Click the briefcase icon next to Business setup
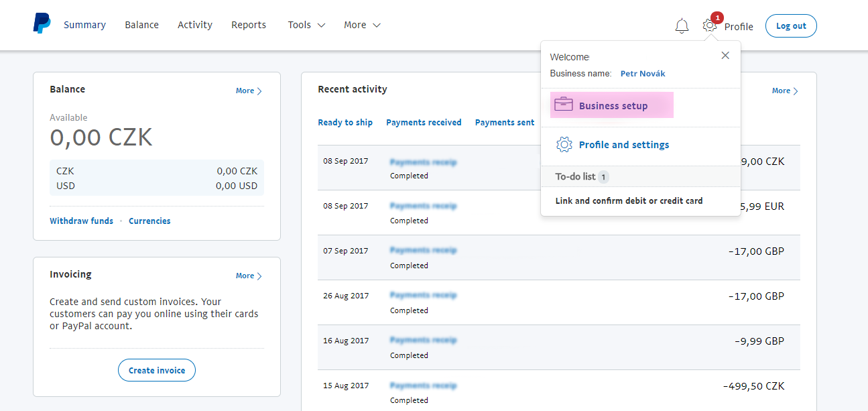 coord(564,105)
